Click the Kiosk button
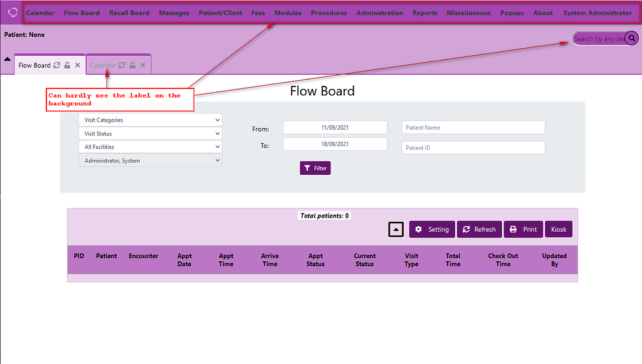 (558, 229)
